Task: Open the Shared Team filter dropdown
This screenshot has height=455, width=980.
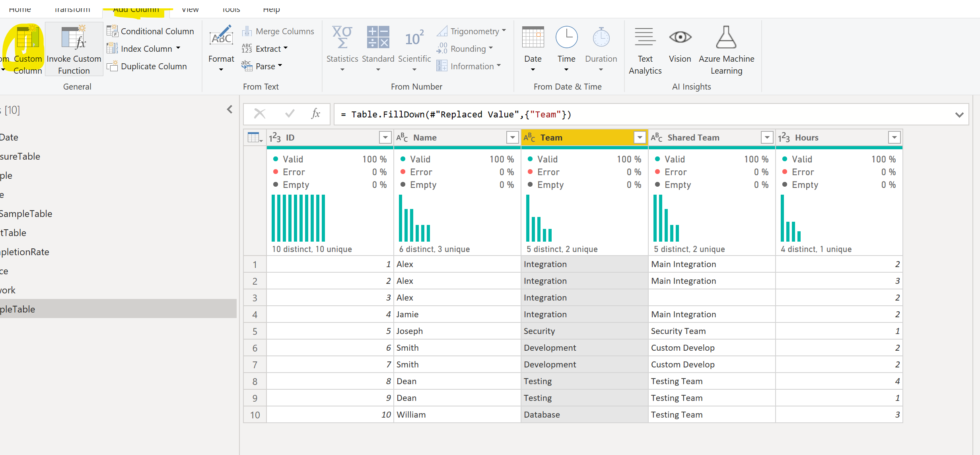Action: tap(767, 138)
